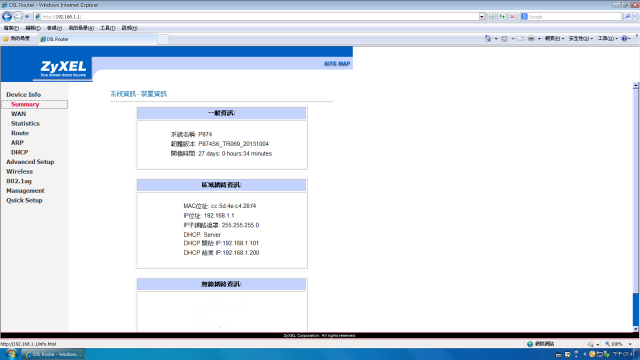Open the ARP sidebar item
The width and height of the screenshot is (640, 360).
pyautogui.click(x=17, y=143)
